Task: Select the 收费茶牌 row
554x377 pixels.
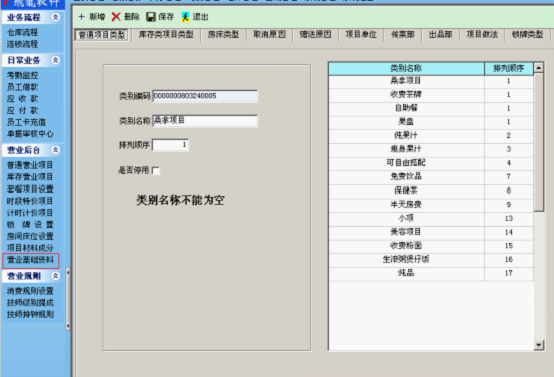Action: [x=431, y=95]
